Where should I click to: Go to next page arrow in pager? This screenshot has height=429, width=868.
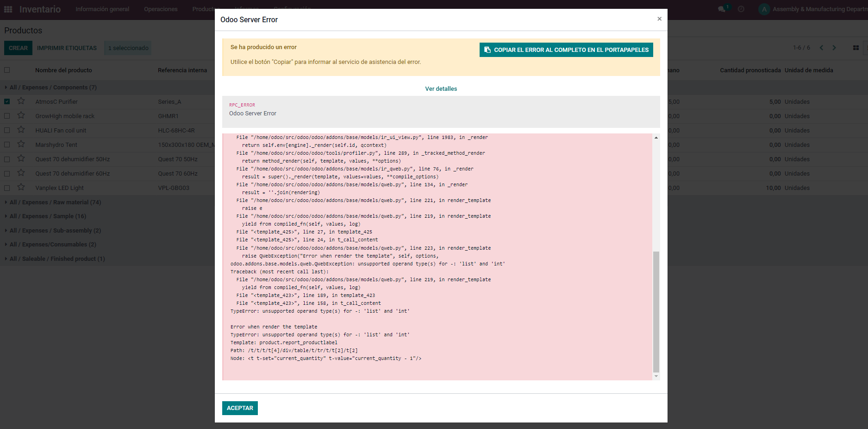pos(834,48)
